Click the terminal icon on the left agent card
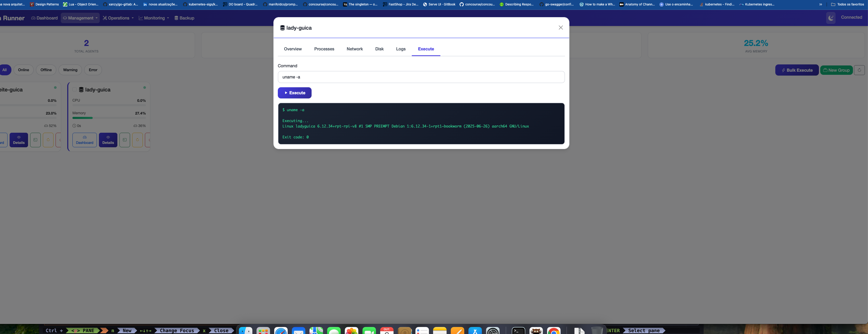868x334 pixels. click(35, 140)
